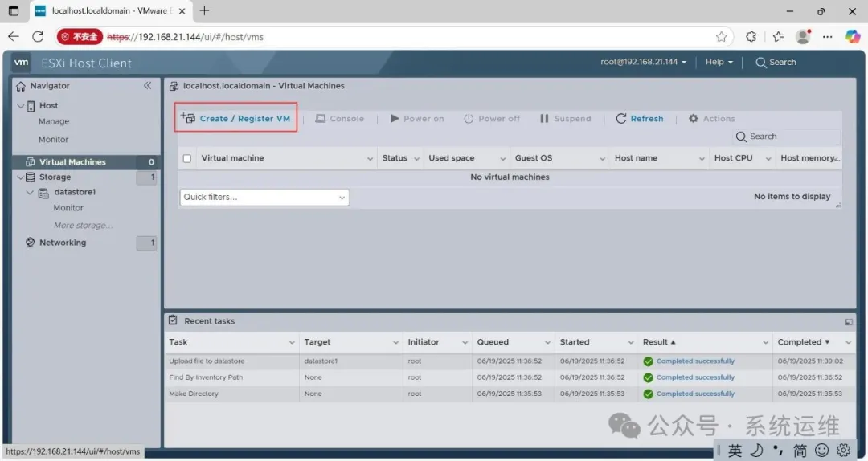The image size is (868, 461).
Task: Collapse the Host tree node
Action: pyautogui.click(x=20, y=106)
